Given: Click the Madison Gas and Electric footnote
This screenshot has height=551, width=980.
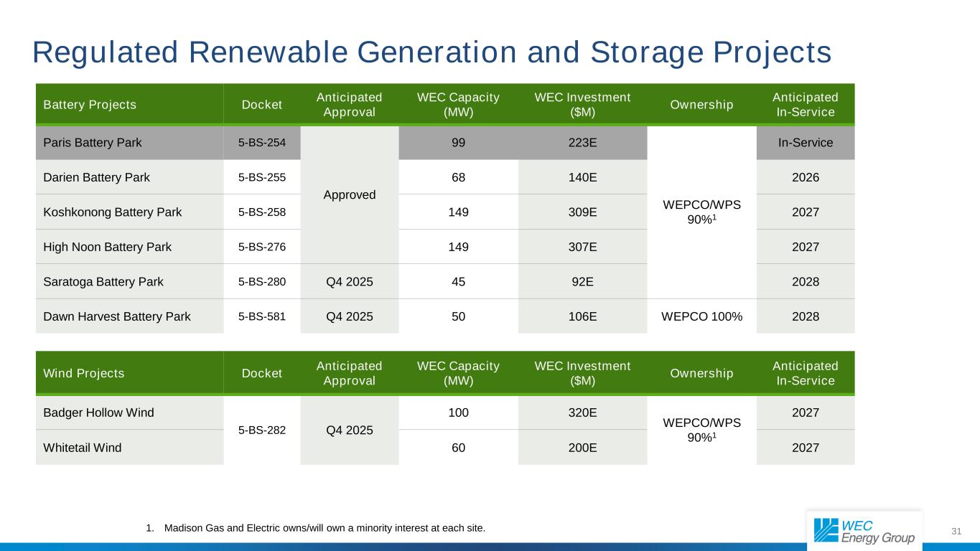Looking at the screenshot, I should [x=315, y=529].
